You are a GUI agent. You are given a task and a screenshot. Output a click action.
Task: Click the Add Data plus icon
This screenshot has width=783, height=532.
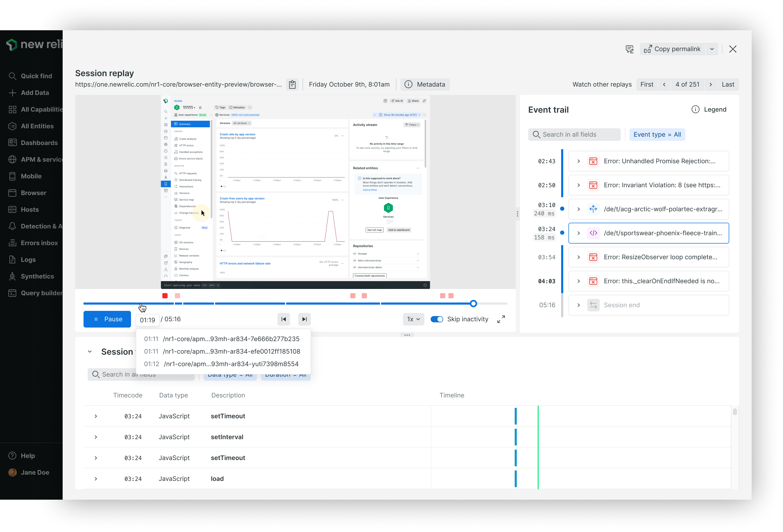coord(13,93)
